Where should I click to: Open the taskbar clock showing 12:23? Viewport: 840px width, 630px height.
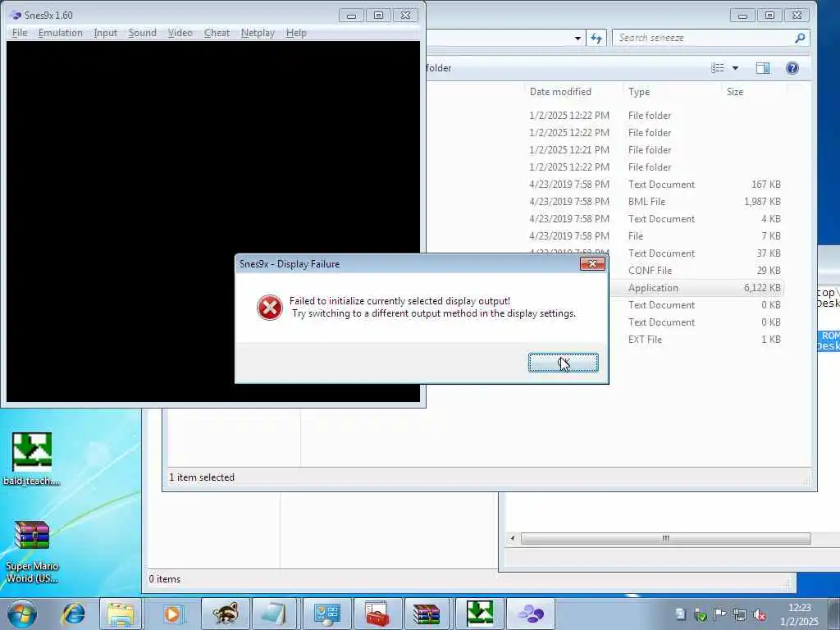tap(799, 614)
